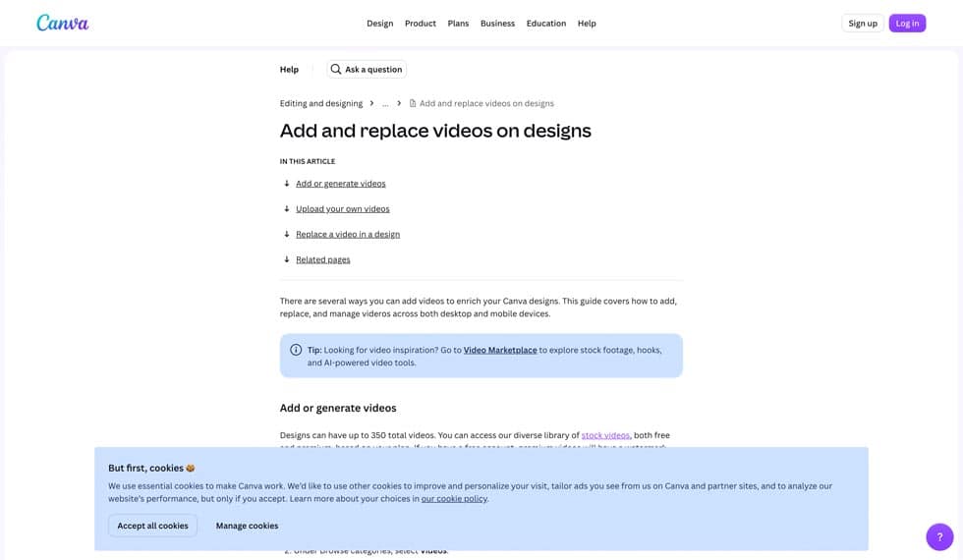Image resolution: width=963 pixels, height=560 pixels.
Task: Click the Ask a question search field
Action: click(x=367, y=70)
